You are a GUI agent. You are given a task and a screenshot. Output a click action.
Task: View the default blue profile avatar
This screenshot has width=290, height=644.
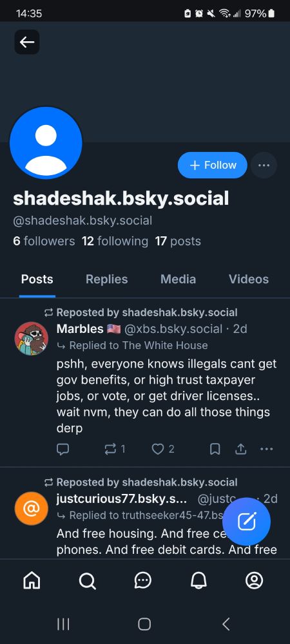46,142
